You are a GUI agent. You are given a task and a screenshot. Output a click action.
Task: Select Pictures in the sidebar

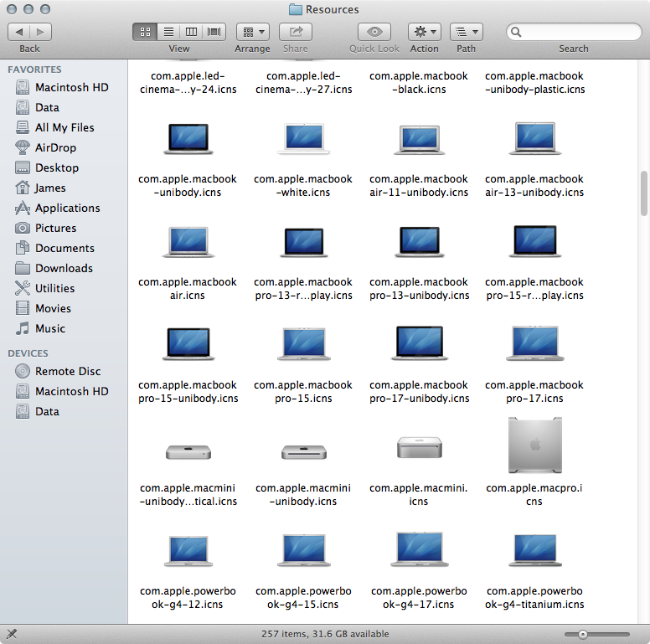click(64, 229)
